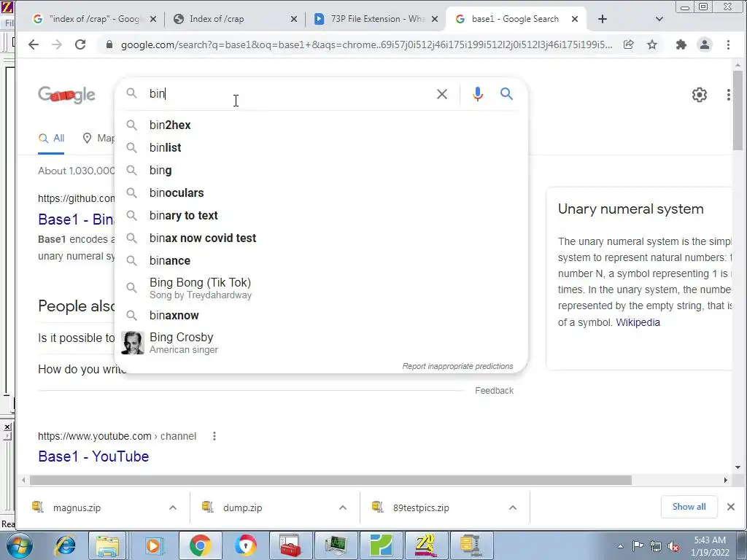
Task: Choose the binance suggestion
Action: coord(322,260)
